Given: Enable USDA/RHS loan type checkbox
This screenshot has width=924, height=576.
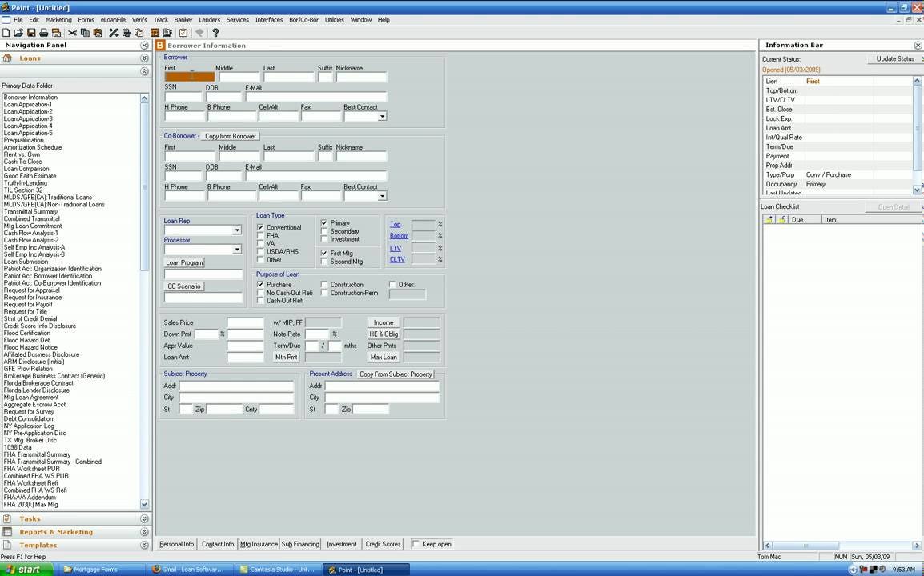Looking at the screenshot, I should 260,251.
